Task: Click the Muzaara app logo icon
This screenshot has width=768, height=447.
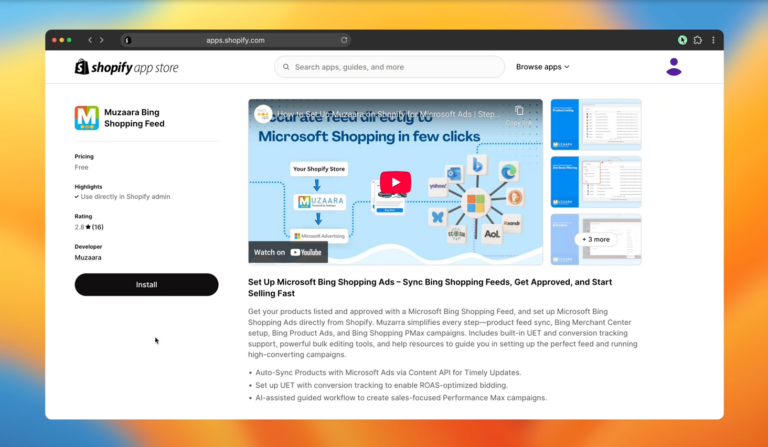Action: (x=87, y=118)
